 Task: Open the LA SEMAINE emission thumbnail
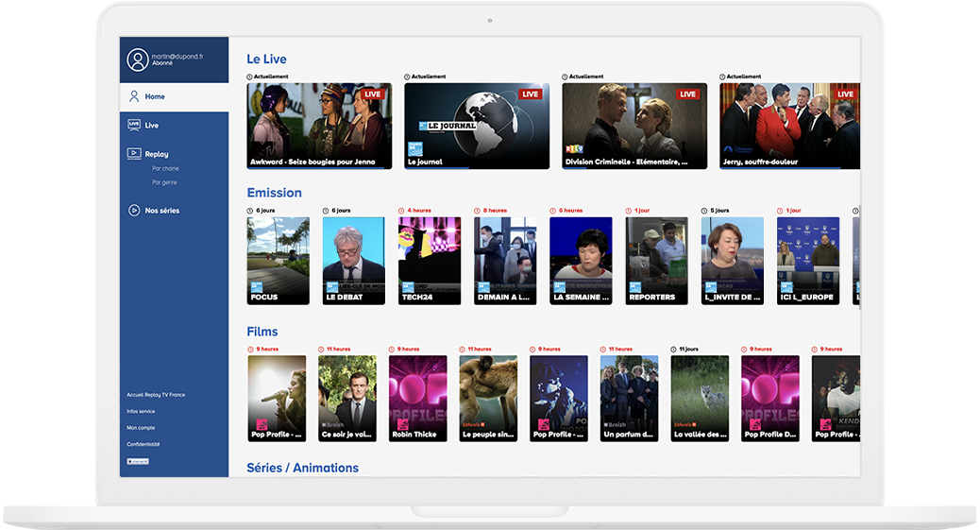tap(581, 261)
